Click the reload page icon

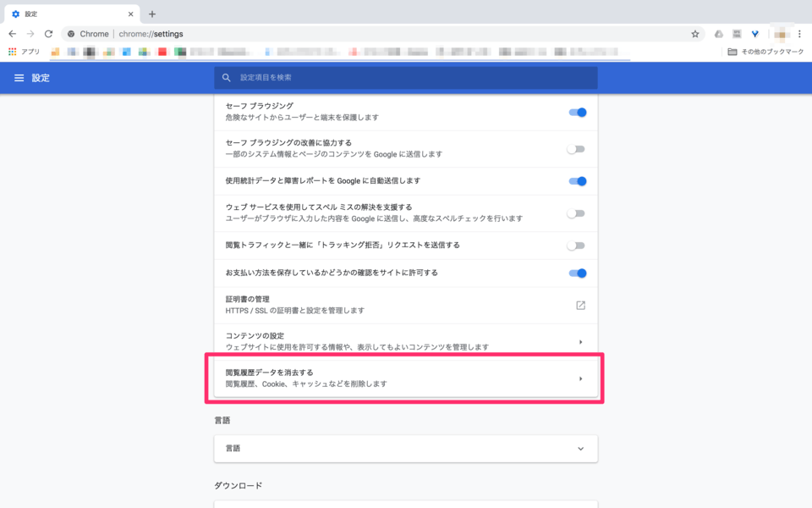pyautogui.click(x=48, y=34)
